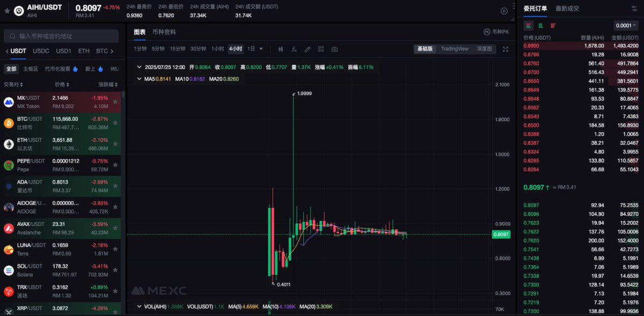Filter pairs by 主板区
This screenshot has height=316, width=644.
tap(30, 69)
